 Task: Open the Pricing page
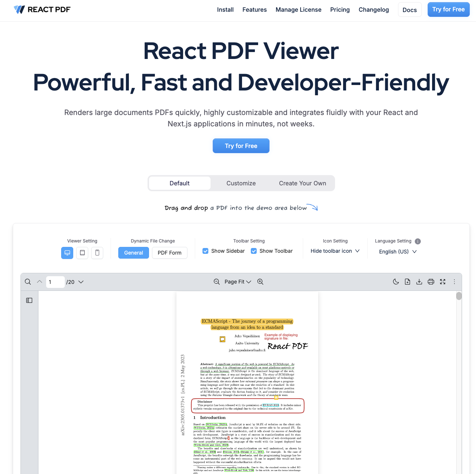click(340, 10)
